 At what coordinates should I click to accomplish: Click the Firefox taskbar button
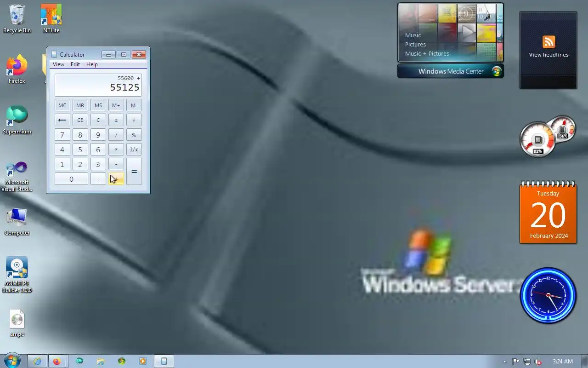[57, 361]
